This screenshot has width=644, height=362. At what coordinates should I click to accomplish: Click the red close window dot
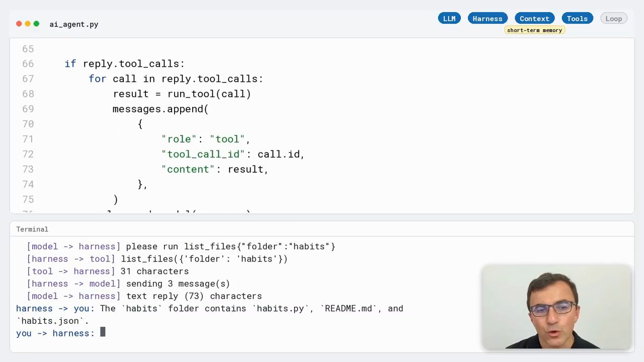click(19, 24)
